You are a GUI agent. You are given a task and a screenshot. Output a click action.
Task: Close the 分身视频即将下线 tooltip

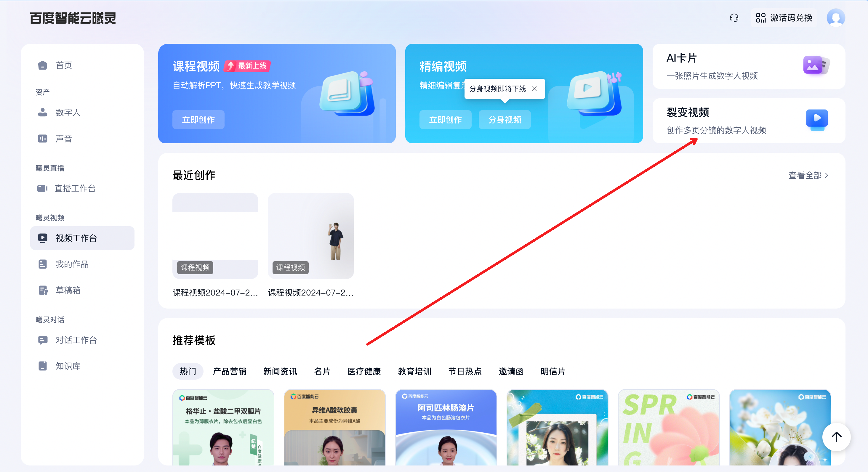pos(534,89)
